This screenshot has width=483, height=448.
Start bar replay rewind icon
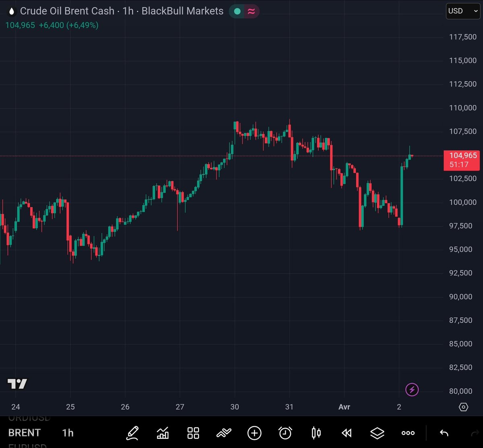coord(347,433)
